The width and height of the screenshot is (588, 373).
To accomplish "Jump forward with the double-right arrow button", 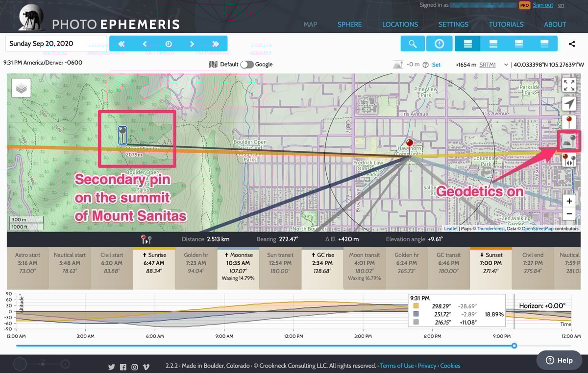I will pyautogui.click(x=216, y=44).
